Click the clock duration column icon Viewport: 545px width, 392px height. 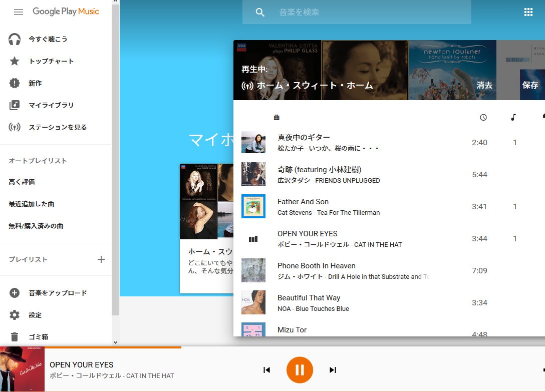[483, 118]
